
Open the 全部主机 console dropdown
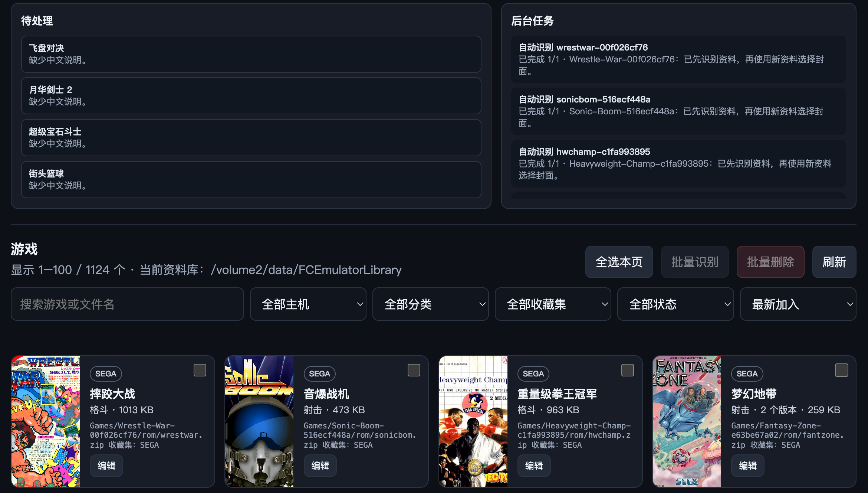[308, 304]
